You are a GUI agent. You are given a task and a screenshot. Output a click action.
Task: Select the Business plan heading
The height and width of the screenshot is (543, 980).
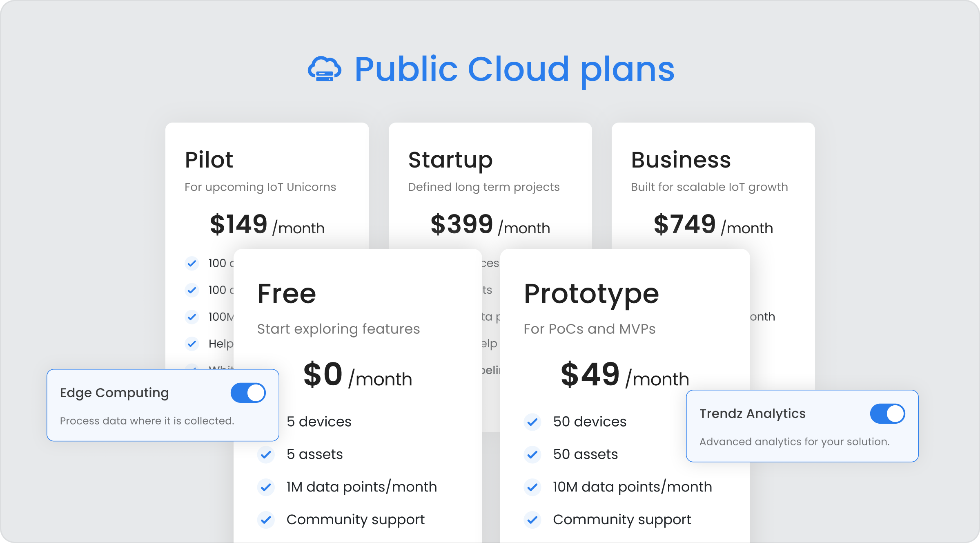(681, 160)
